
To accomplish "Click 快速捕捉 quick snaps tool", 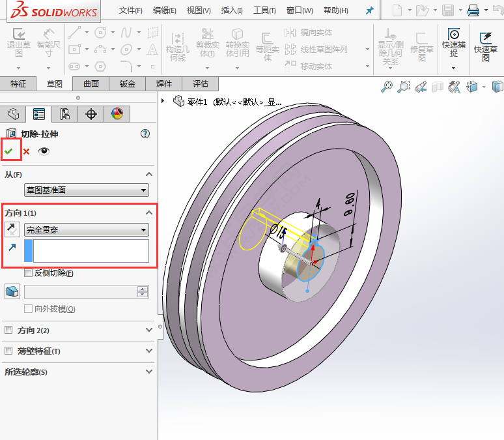I will click(x=454, y=43).
